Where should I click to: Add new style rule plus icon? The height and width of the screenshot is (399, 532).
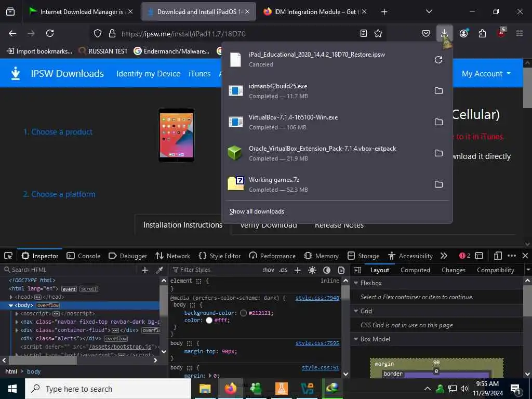click(x=298, y=270)
